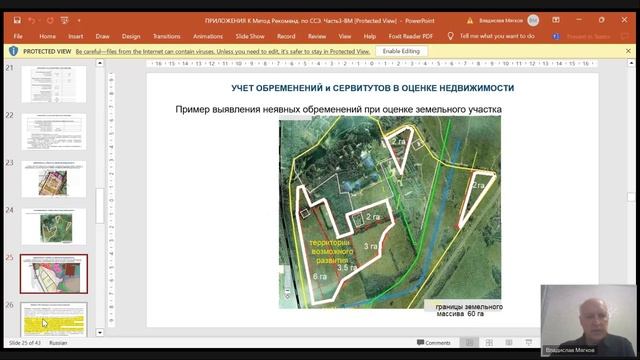Close the Protected View message bar

point(628,51)
